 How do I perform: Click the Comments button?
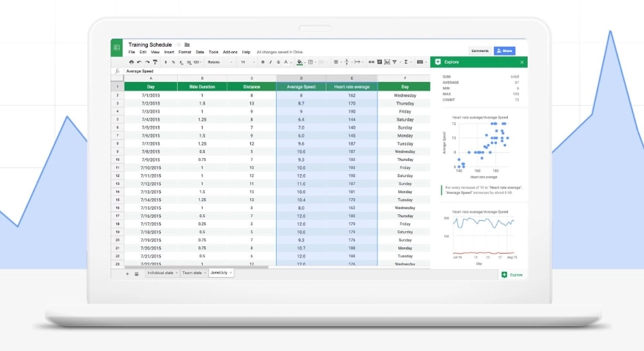479,50
